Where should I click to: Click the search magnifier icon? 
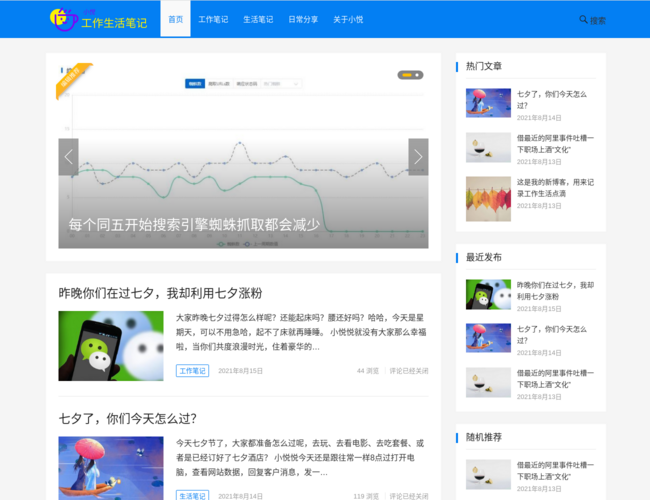pyautogui.click(x=583, y=19)
